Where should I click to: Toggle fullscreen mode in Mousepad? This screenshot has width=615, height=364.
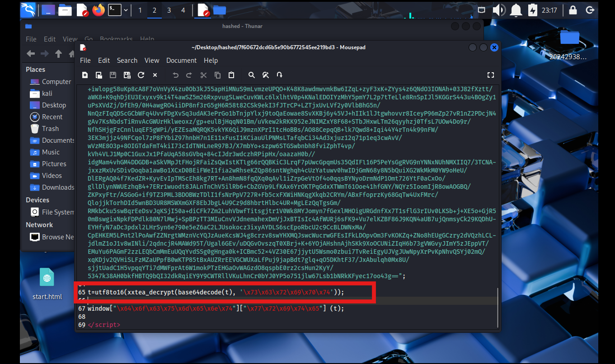tap(491, 75)
